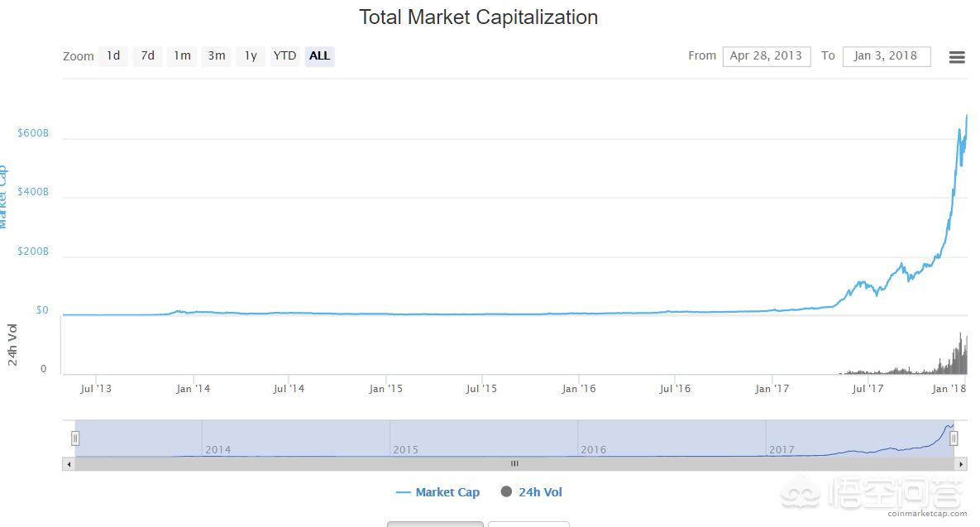Select the ALL zoom range
The width and height of the screenshot is (980, 527).
pyautogui.click(x=319, y=56)
